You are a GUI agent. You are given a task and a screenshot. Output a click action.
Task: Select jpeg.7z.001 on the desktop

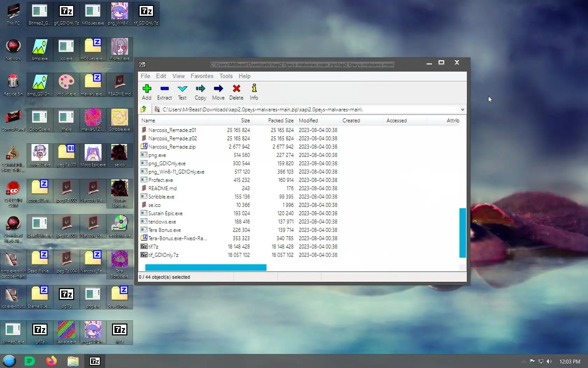tap(66, 156)
